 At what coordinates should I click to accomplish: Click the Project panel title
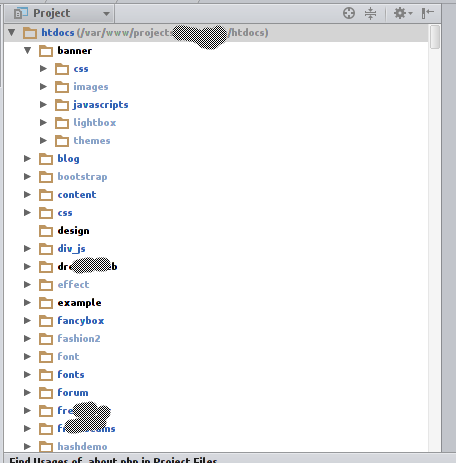point(52,13)
